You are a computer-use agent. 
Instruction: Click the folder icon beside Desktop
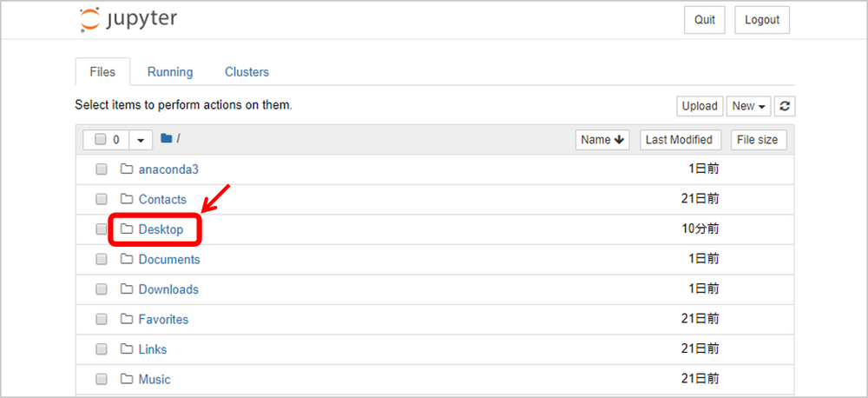(128, 229)
